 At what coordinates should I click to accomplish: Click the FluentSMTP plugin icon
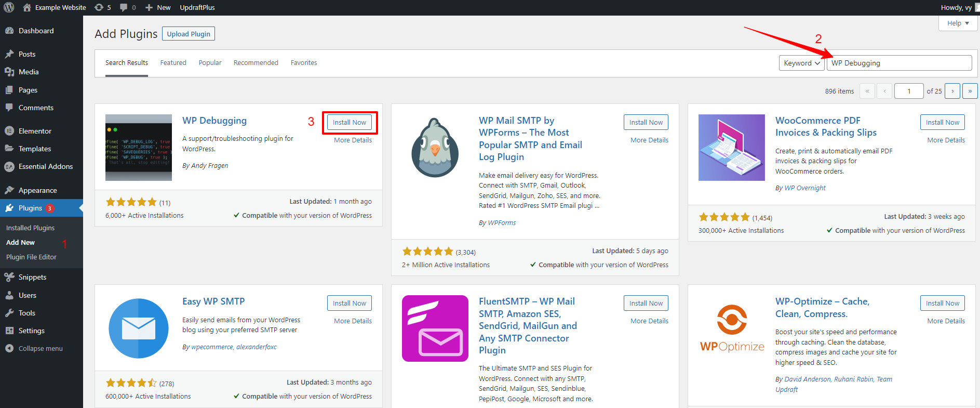[x=435, y=328]
